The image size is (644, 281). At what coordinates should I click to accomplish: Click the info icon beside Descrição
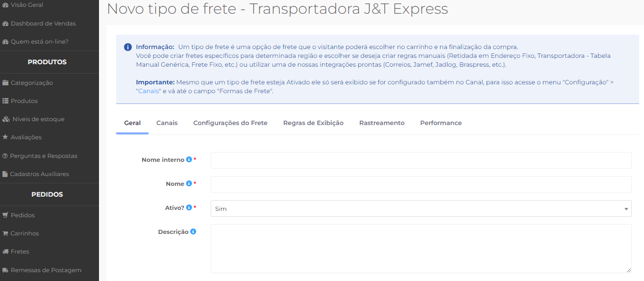click(193, 231)
